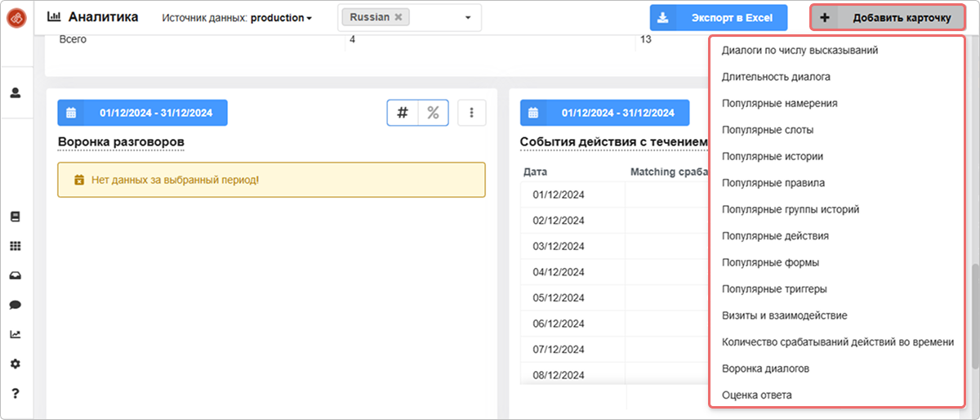The image size is (980, 420).
Task: Open the book icon in sidebar
Action: point(15,217)
